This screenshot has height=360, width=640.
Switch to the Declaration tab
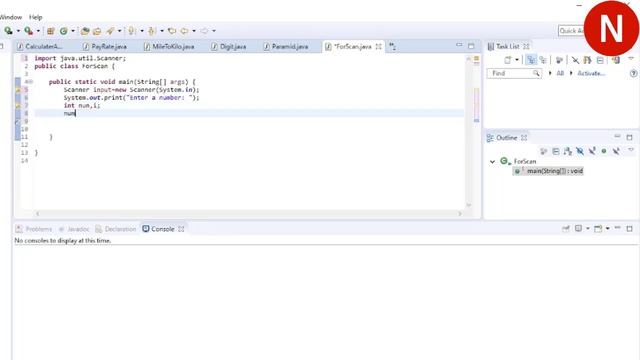tap(116, 229)
